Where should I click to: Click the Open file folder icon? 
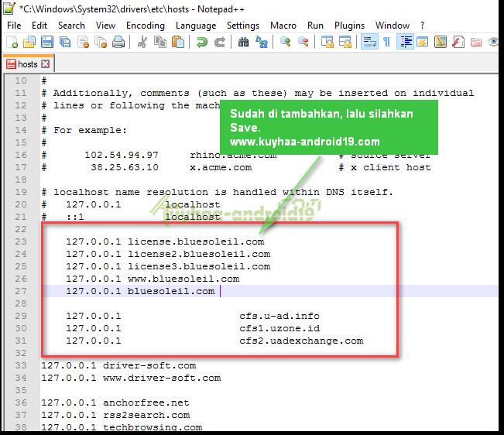[29, 42]
